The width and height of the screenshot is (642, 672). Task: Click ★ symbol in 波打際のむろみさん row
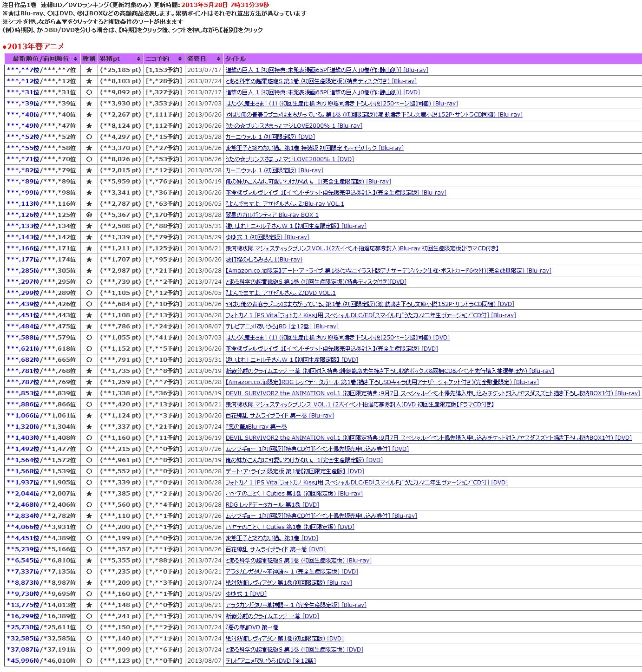click(x=89, y=260)
